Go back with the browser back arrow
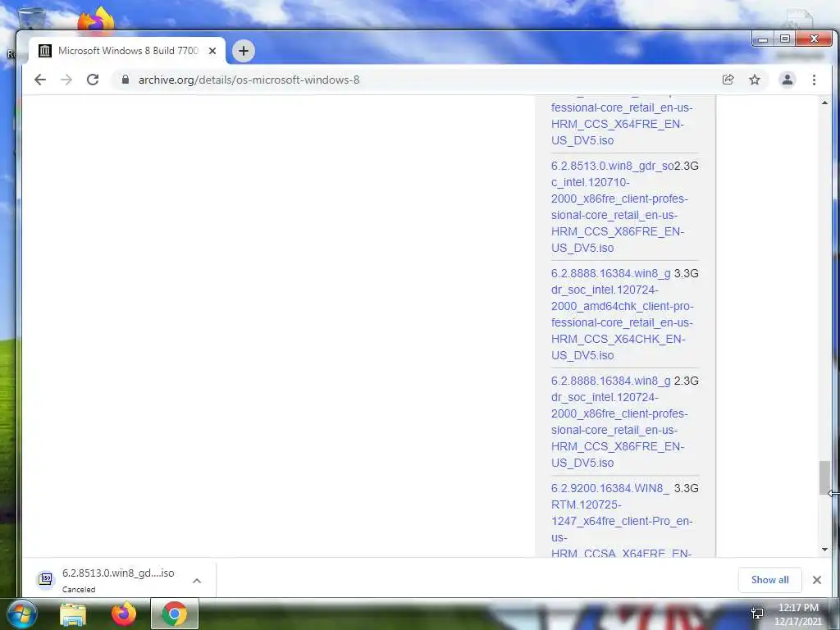This screenshot has width=840, height=630. 40,80
